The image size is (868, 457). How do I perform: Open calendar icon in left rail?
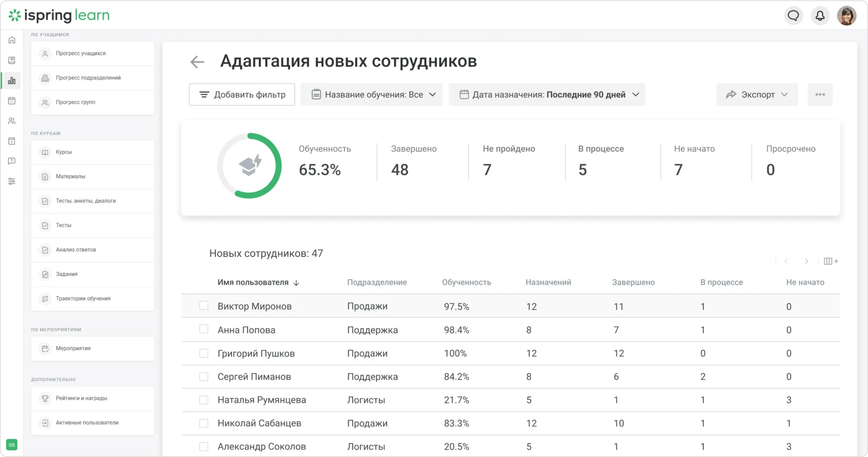point(12,101)
